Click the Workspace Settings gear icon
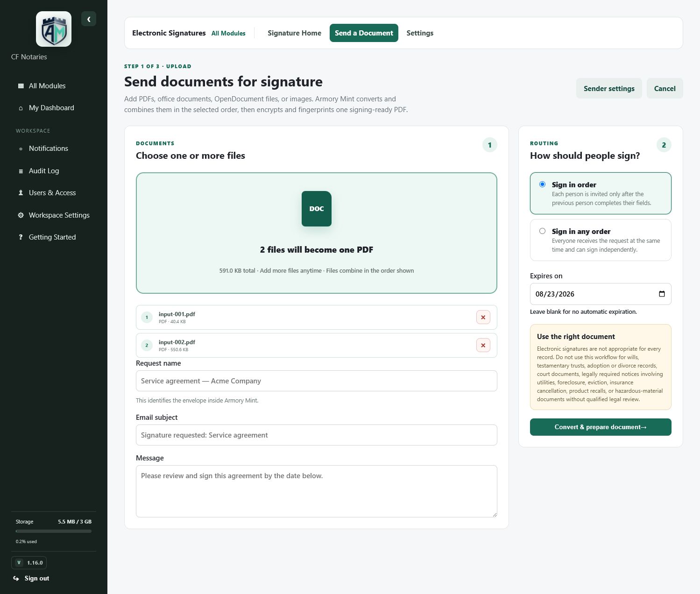The image size is (700, 594). coord(21,215)
